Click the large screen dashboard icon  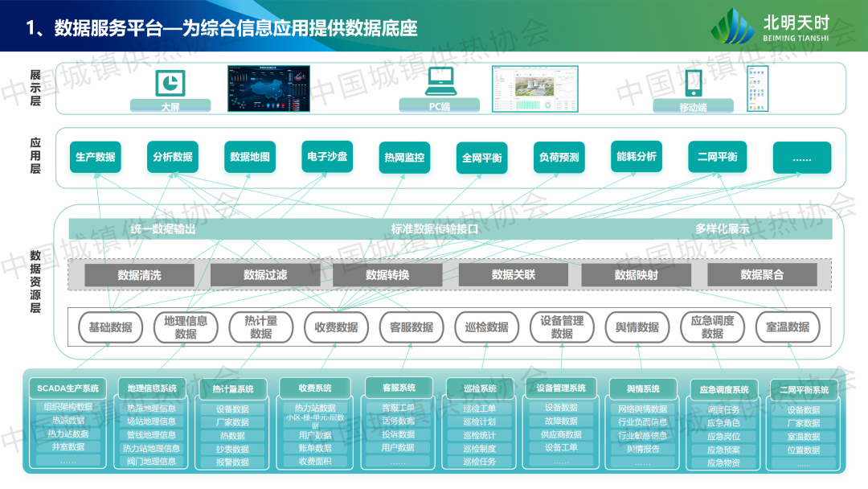tap(170, 83)
